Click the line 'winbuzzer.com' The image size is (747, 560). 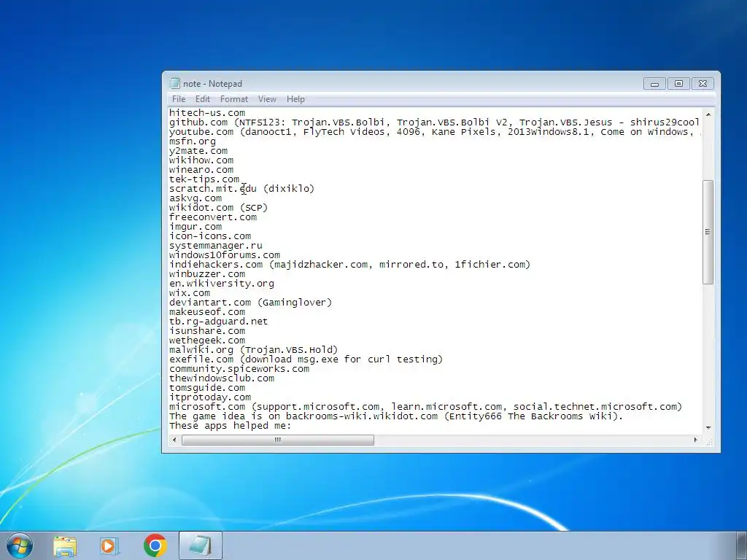tap(207, 274)
